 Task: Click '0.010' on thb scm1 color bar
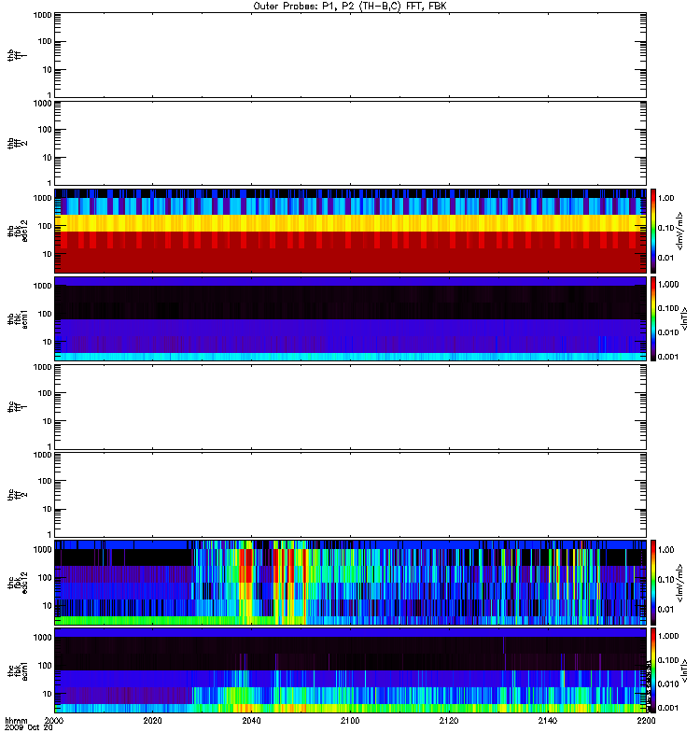point(668,332)
